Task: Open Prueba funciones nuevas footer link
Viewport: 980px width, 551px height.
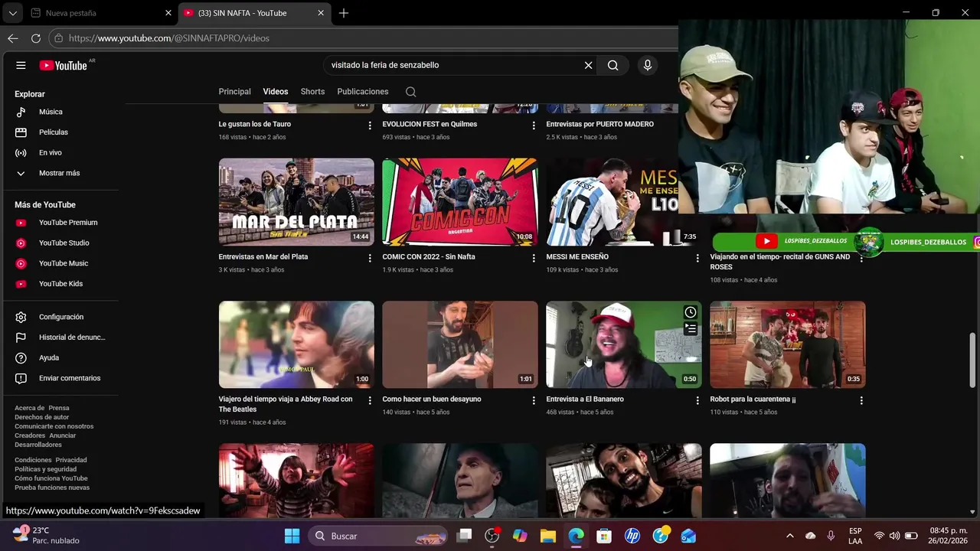Action: [x=52, y=487]
